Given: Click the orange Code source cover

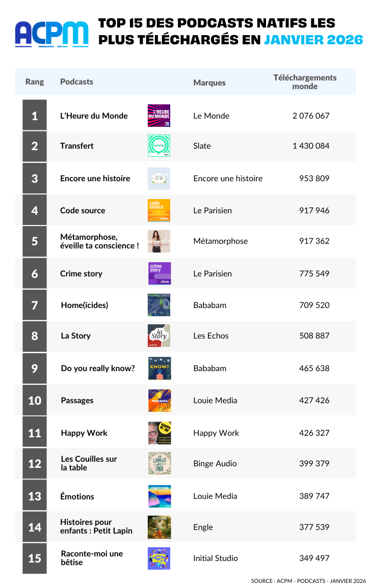Looking at the screenshot, I should point(158,210).
